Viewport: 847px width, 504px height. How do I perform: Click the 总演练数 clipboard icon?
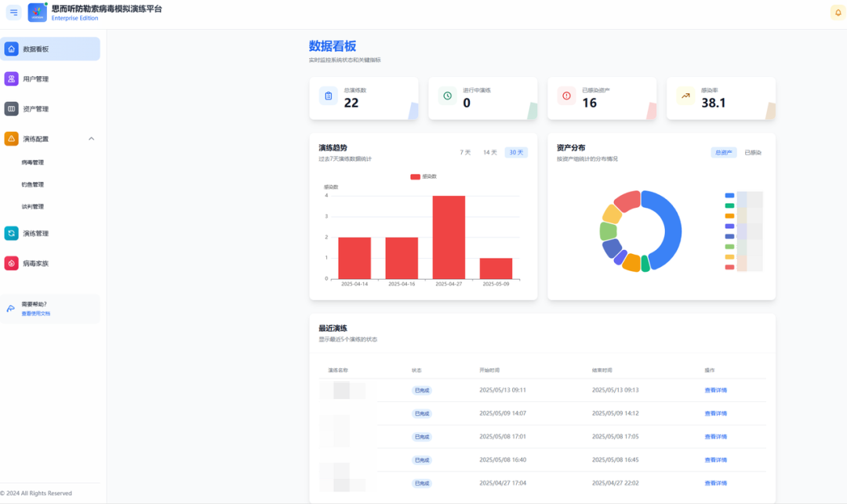pos(328,96)
